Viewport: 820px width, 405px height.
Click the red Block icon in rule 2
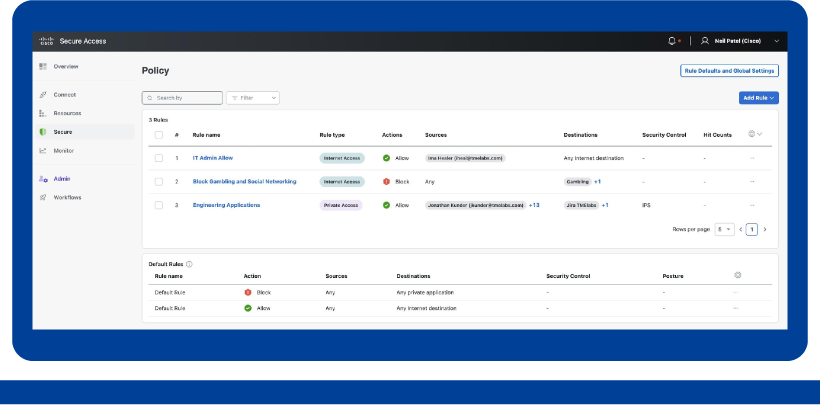click(386, 182)
